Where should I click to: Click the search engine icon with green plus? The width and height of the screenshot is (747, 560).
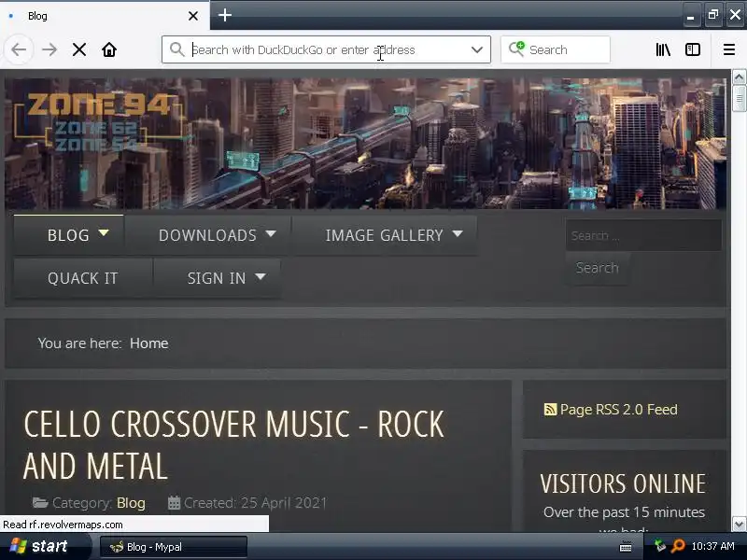(x=516, y=49)
